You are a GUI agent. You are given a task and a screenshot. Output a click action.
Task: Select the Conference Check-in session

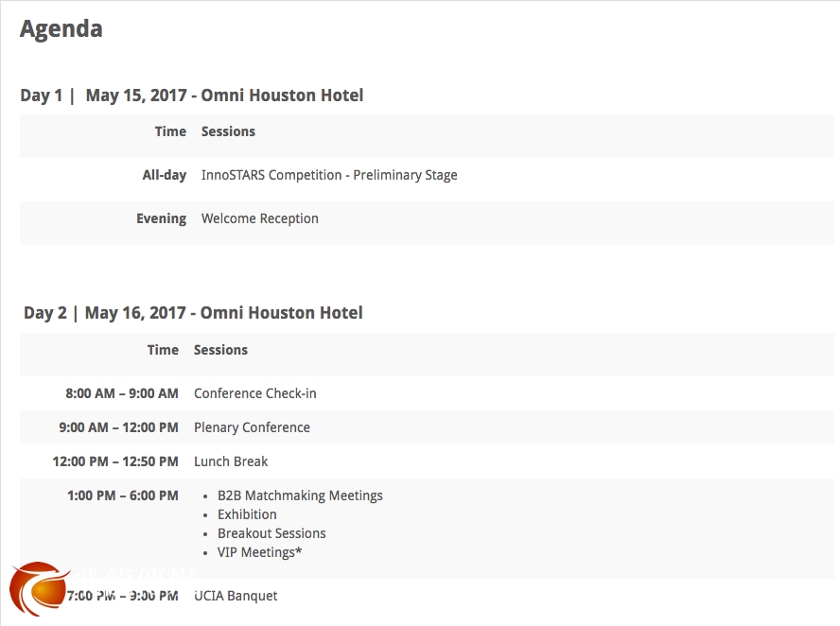255,393
